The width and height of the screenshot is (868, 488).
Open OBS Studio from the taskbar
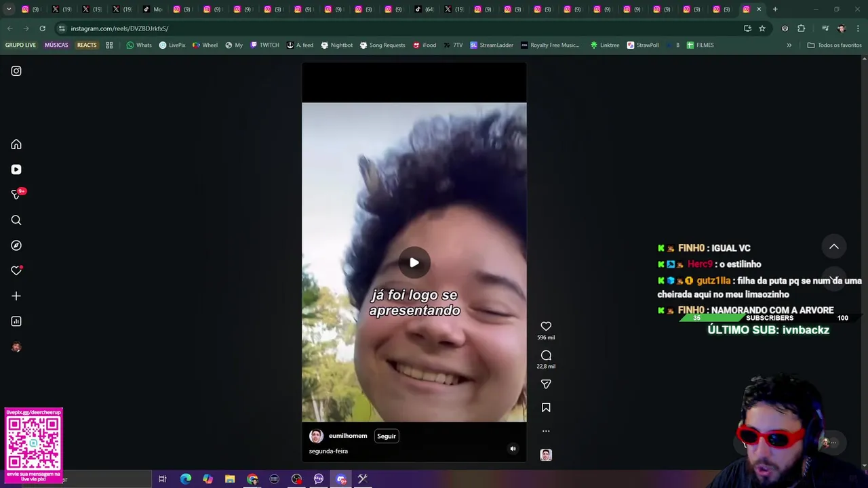tap(296, 479)
